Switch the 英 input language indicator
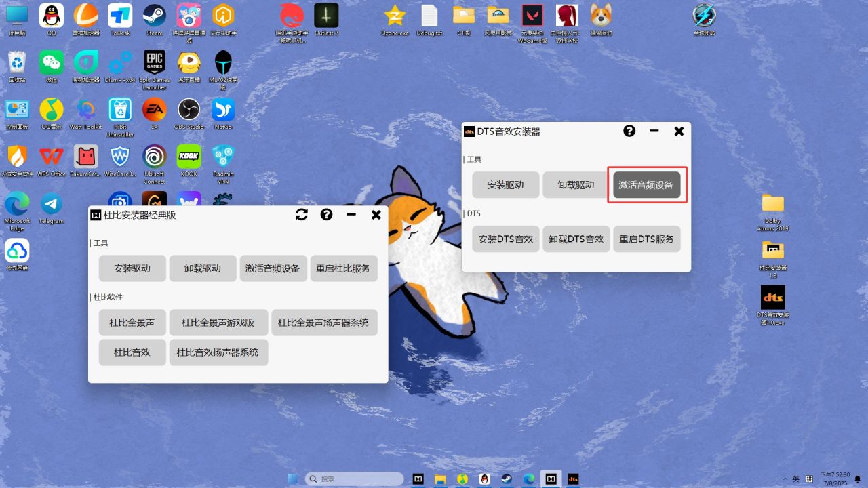Image resolution: width=868 pixels, height=488 pixels. click(796, 479)
